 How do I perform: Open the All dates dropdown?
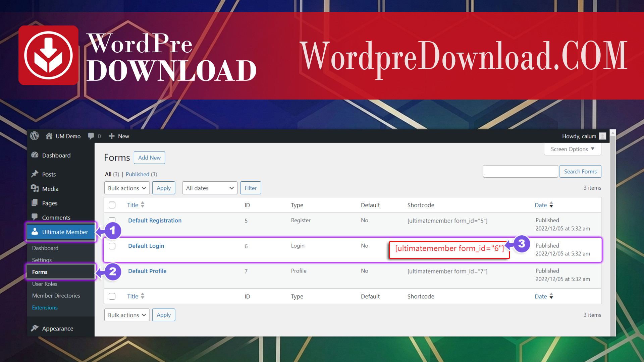tap(210, 188)
